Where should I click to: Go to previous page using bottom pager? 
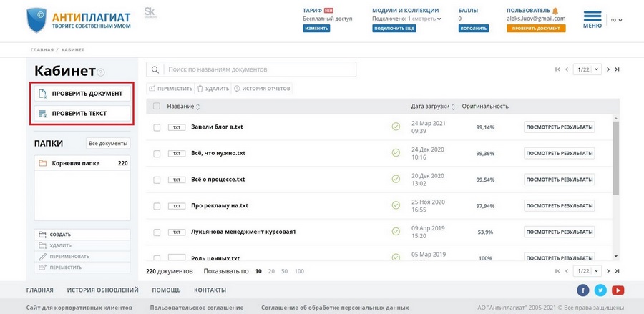(x=567, y=271)
